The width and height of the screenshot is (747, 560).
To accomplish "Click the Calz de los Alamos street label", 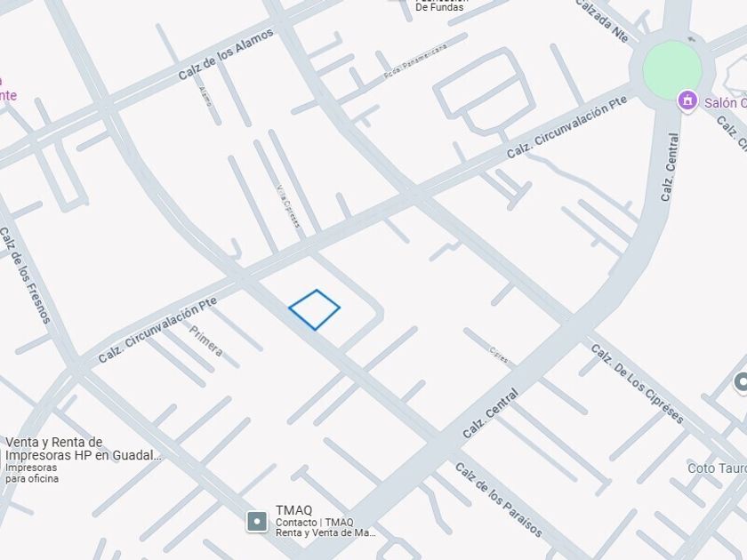I will coord(226,54).
